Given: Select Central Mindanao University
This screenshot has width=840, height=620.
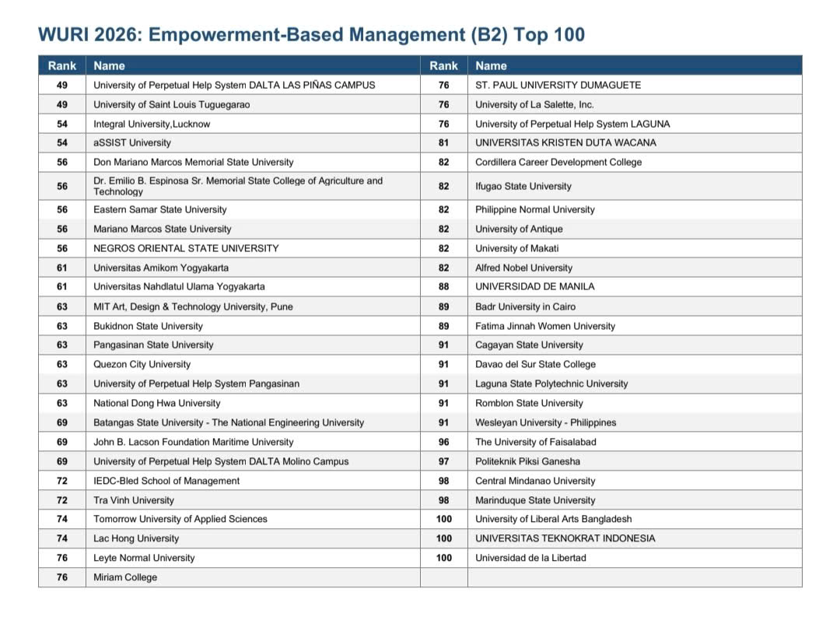Looking at the screenshot, I should [535, 481].
